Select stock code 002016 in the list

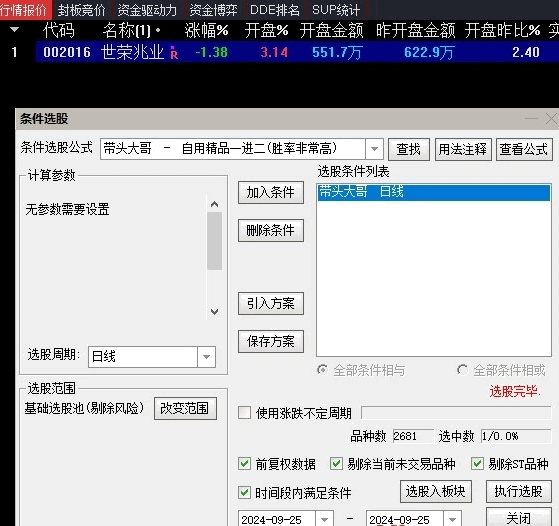67,52
